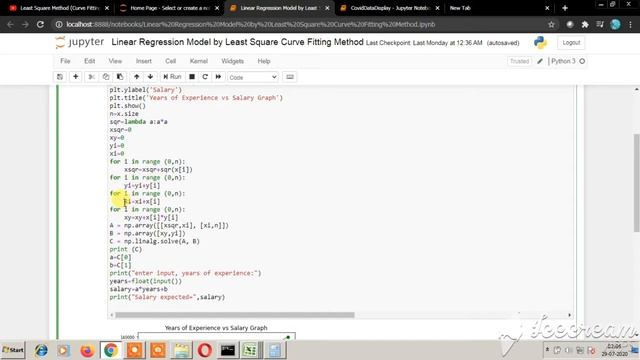The height and width of the screenshot is (360, 640).
Task: Insert cell below with the plus icon
Action: [76, 77]
